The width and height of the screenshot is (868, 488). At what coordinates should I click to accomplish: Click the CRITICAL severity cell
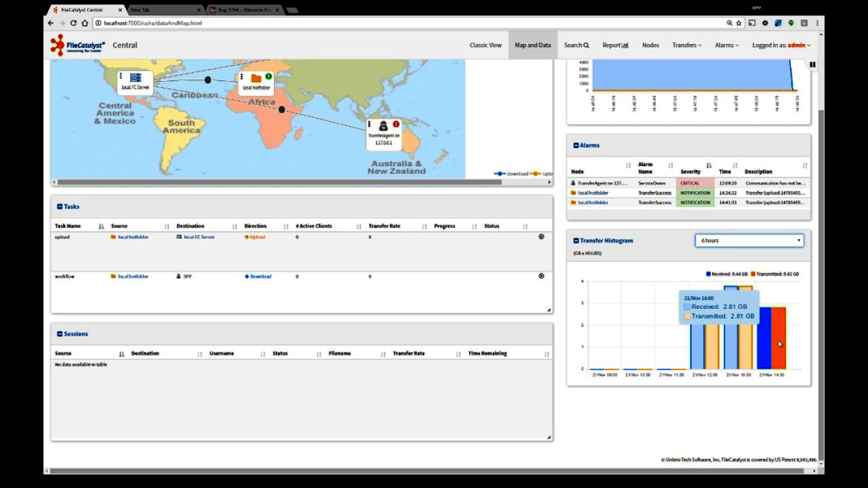coord(695,183)
